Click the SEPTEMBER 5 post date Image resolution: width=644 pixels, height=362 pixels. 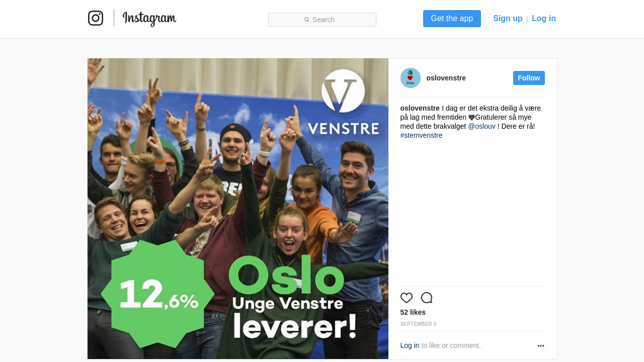click(x=419, y=324)
